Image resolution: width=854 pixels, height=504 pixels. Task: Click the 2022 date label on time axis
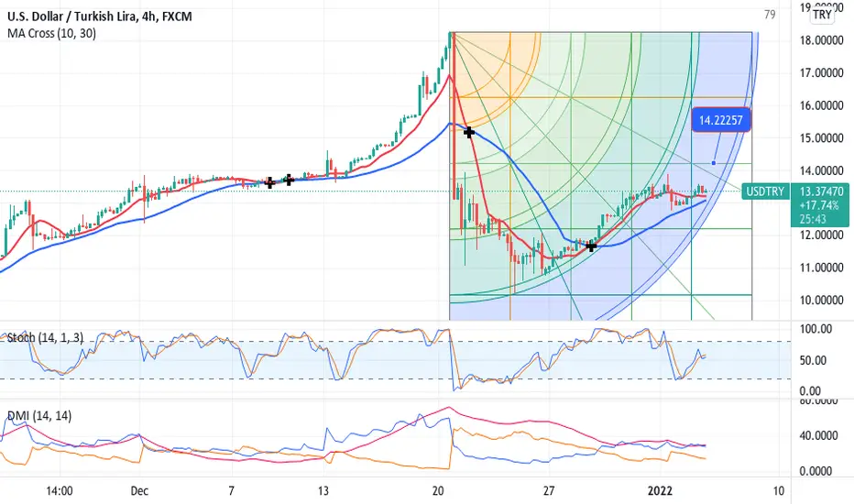pos(660,491)
